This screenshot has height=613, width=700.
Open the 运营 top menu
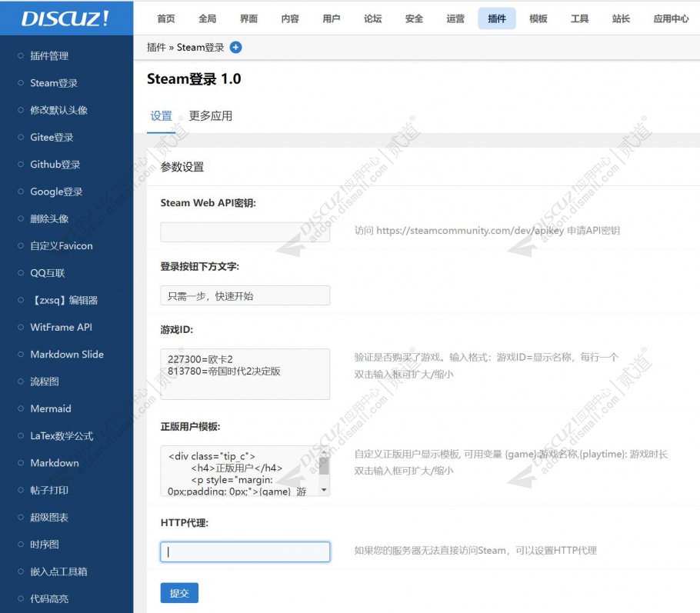455,18
